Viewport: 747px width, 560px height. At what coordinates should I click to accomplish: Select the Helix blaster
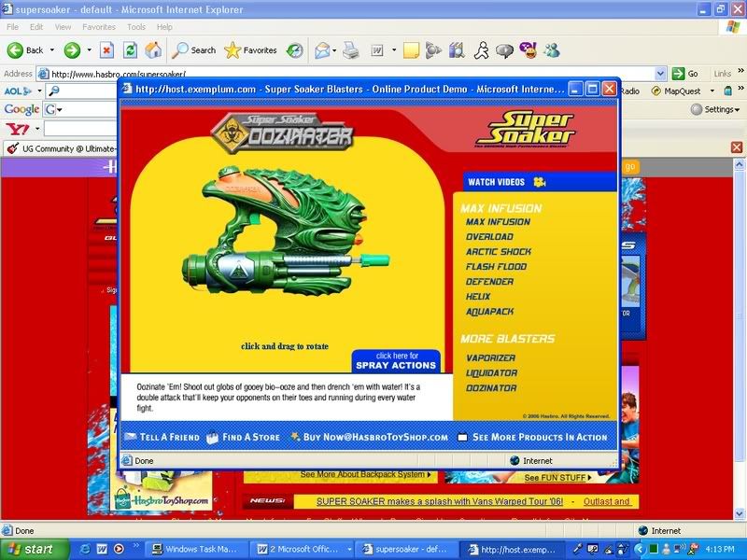[478, 297]
